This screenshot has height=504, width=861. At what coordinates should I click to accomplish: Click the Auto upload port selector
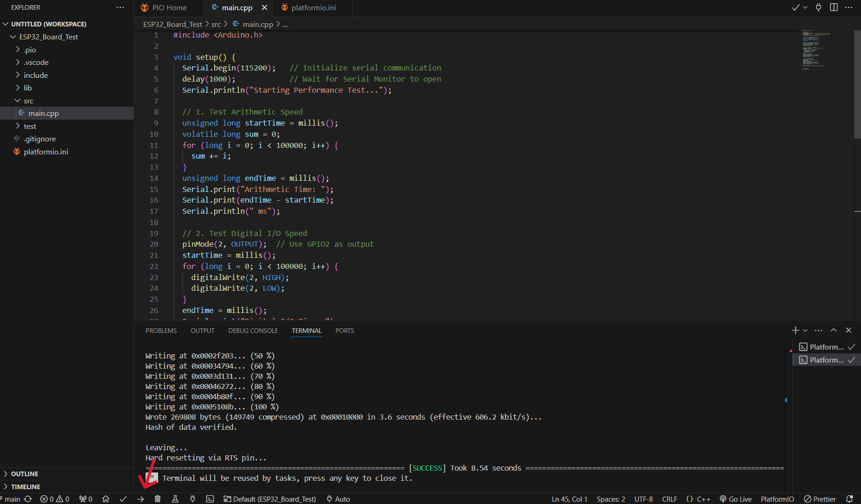click(338, 499)
